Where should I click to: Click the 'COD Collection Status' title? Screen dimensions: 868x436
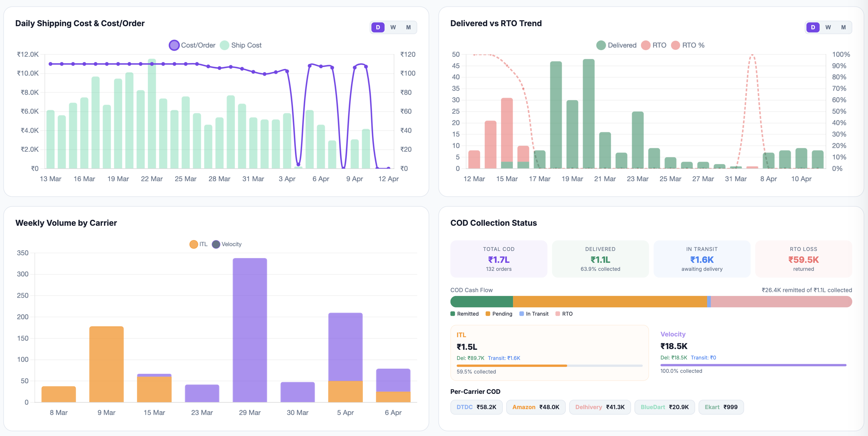pos(494,223)
